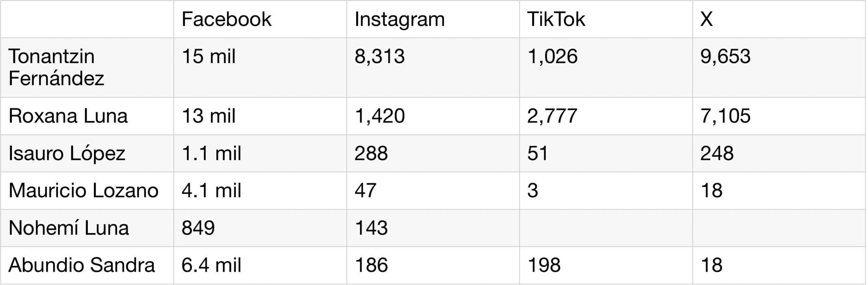Viewport: 868px width, 285px height.
Task: Select the cell containing 7,105
Action: [779, 116]
